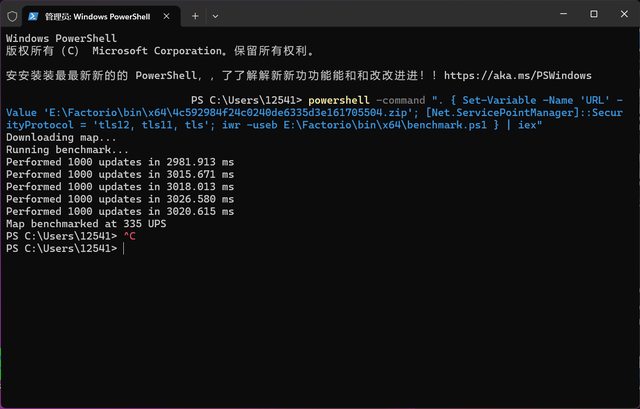Click the 'Map benchmarked at 335 UPS' line
Screen dimensions: 640x409
click(86, 224)
